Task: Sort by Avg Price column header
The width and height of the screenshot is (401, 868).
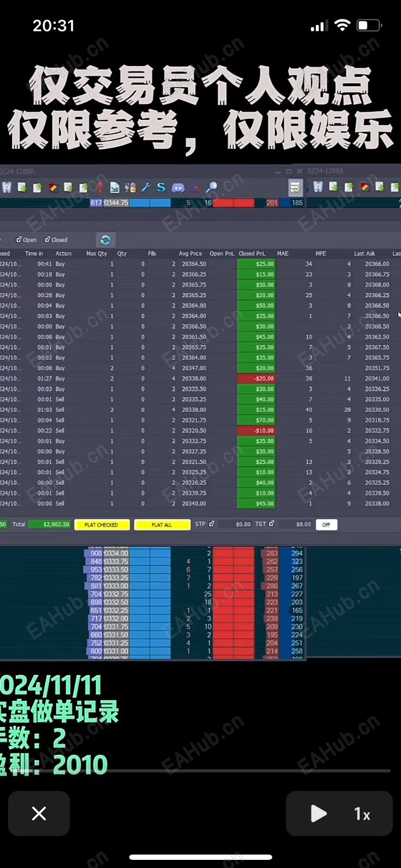Action: pos(190,253)
